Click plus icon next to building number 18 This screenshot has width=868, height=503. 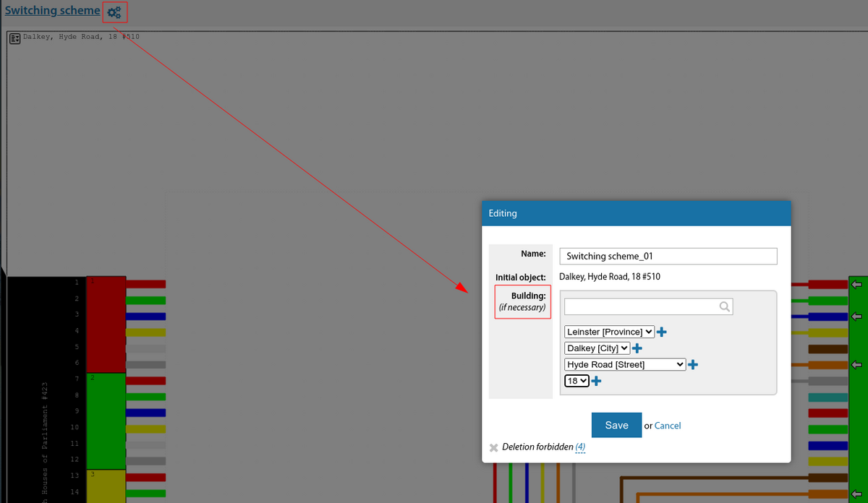tap(596, 381)
